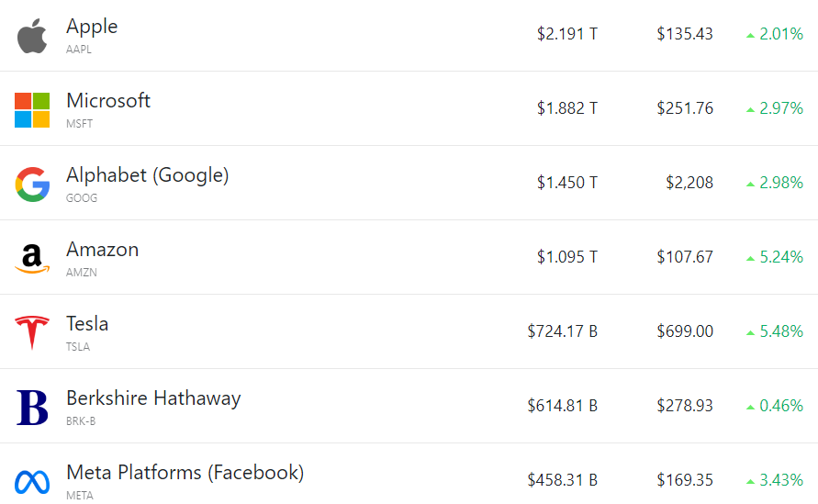Click the red Tesla logo
This screenshot has width=818, height=504.
click(x=32, y=332)
